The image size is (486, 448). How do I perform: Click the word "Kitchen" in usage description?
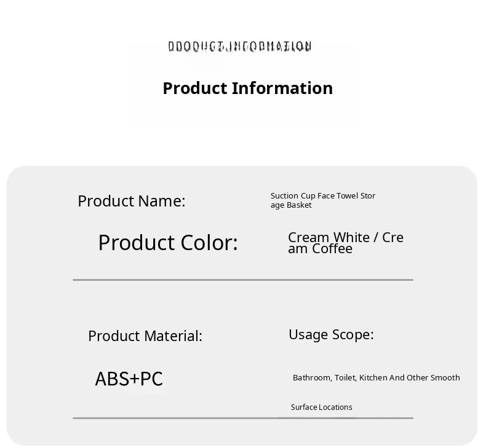[373, 378]
